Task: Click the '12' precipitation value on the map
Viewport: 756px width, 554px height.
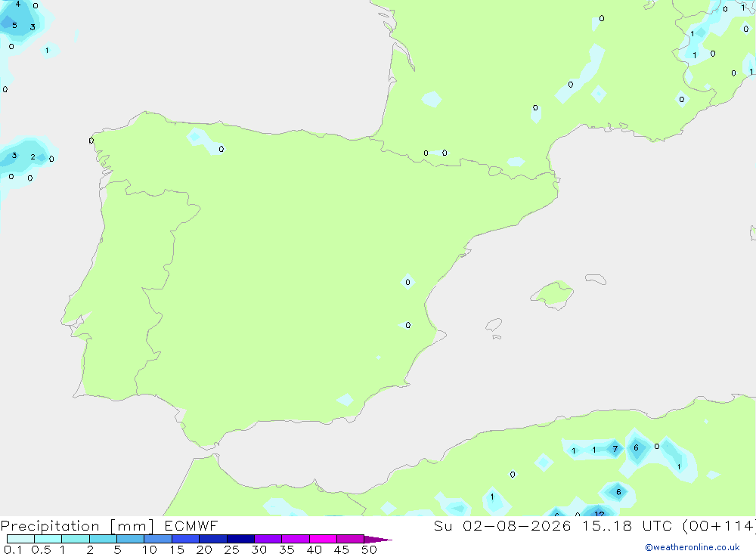Action: coord(600,513)
